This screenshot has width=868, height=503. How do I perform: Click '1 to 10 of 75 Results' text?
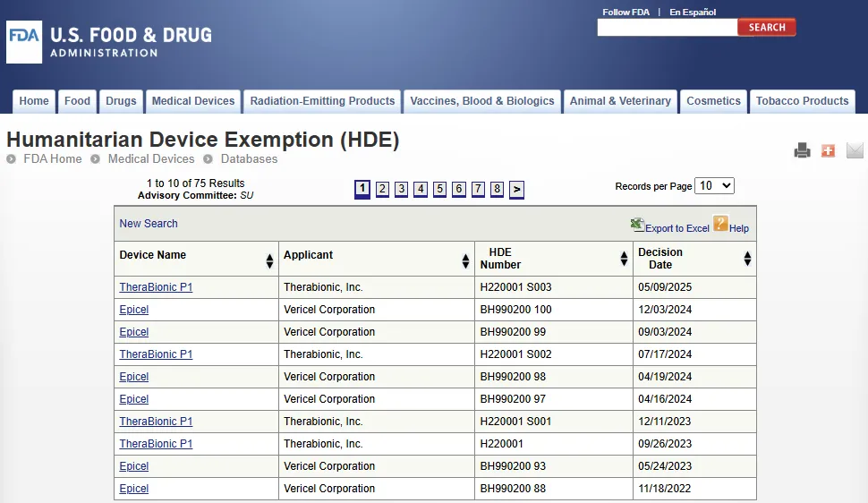click(195, 183)
